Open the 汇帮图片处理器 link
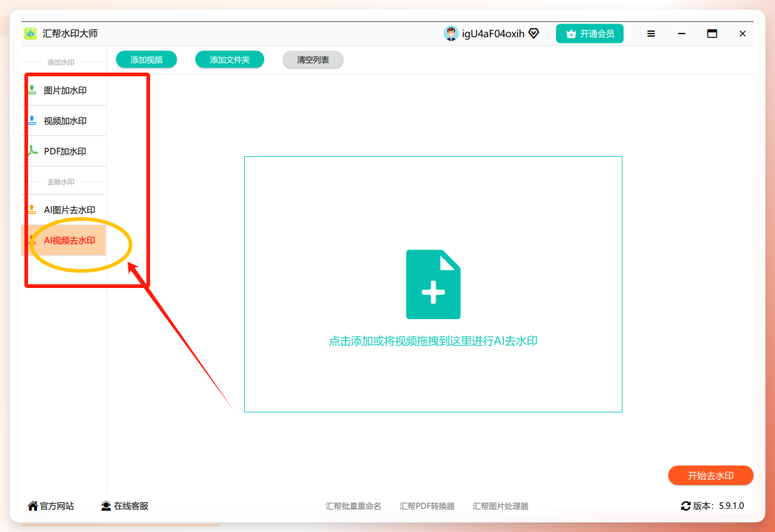This screenshot has height=532, width=775. tap(500, 506)
